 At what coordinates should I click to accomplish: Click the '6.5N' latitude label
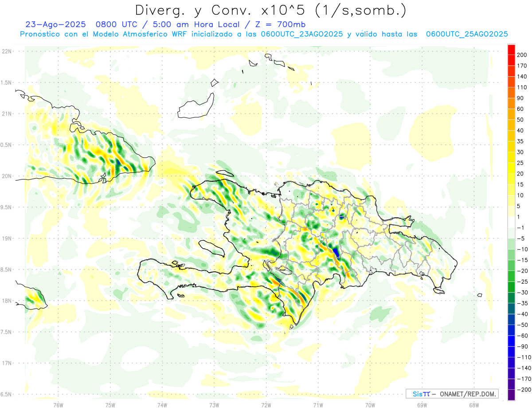pos(7,394)
